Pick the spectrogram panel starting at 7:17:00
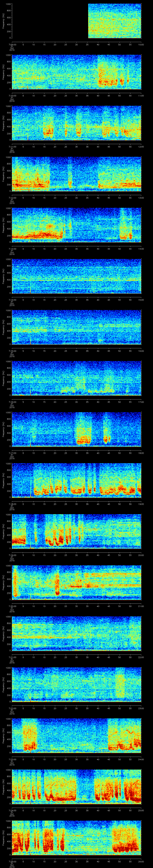This screenshot has width=153, height=868. pyautogui.click(x=77, y=429)
